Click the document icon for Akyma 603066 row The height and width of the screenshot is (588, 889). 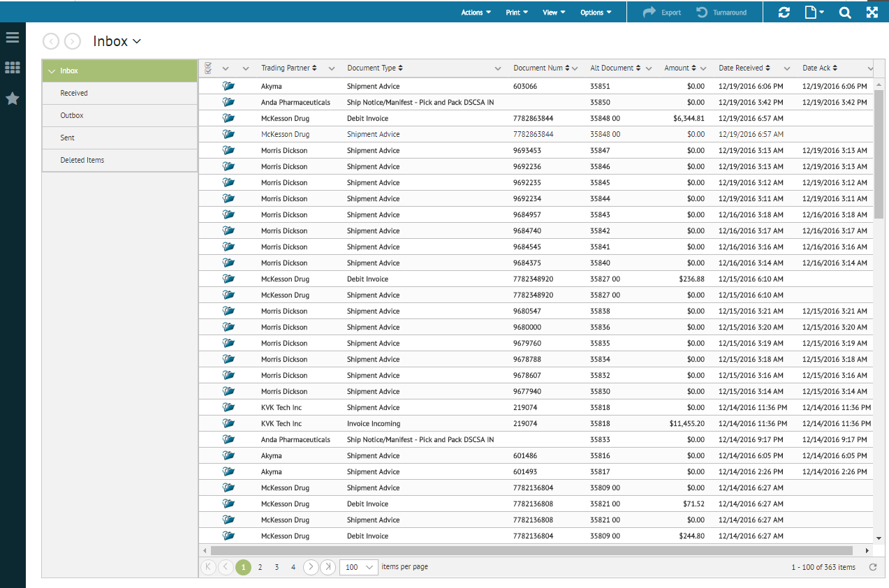pos(228,86)
